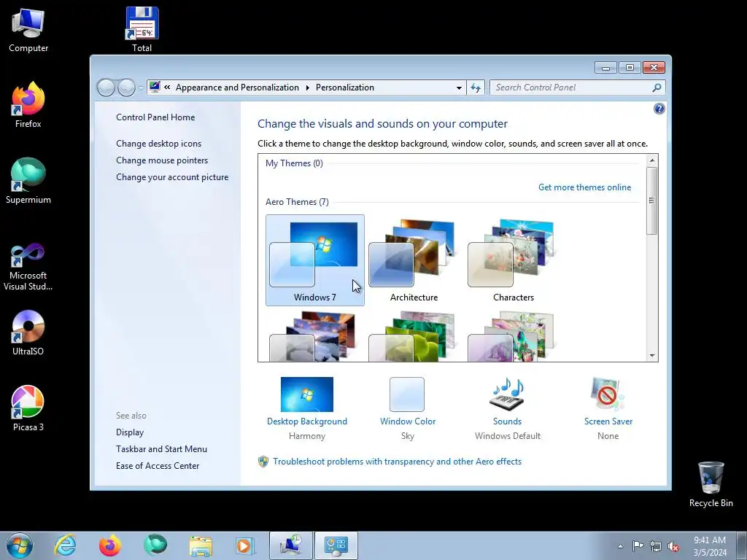Open the Sounds keyboard-and-notes icon
Image resolution: width=747 pixels, height=560 pixels.
[508, 394]
